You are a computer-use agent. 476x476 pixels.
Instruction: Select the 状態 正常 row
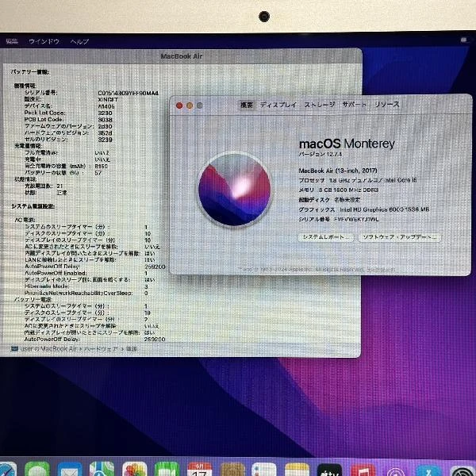(45, 193)
